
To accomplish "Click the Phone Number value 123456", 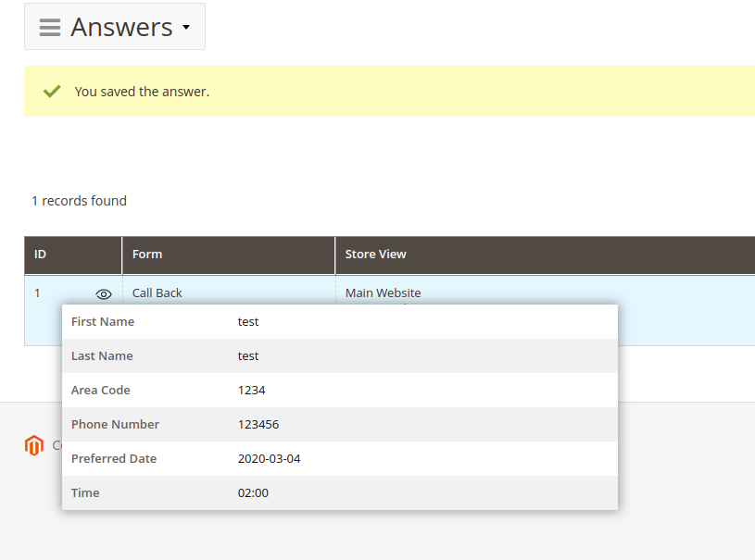I will click(258, 425).
